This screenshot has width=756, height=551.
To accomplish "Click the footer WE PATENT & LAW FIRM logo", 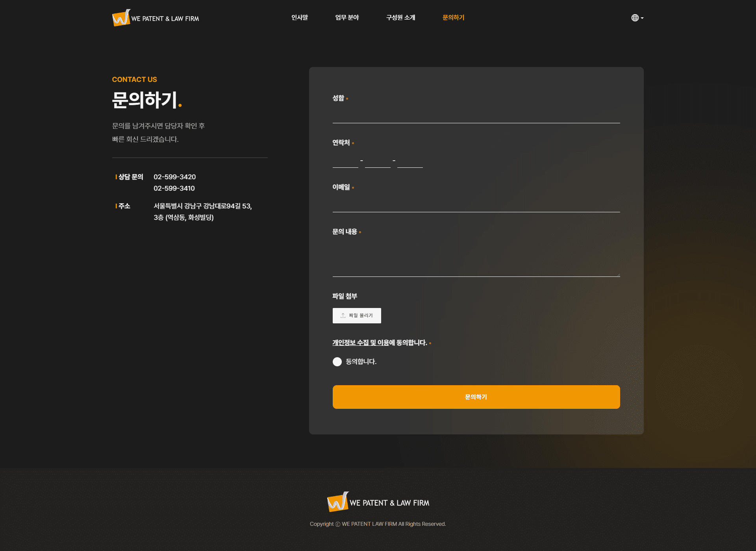I will pyautogui.click(x=378, y=502).
